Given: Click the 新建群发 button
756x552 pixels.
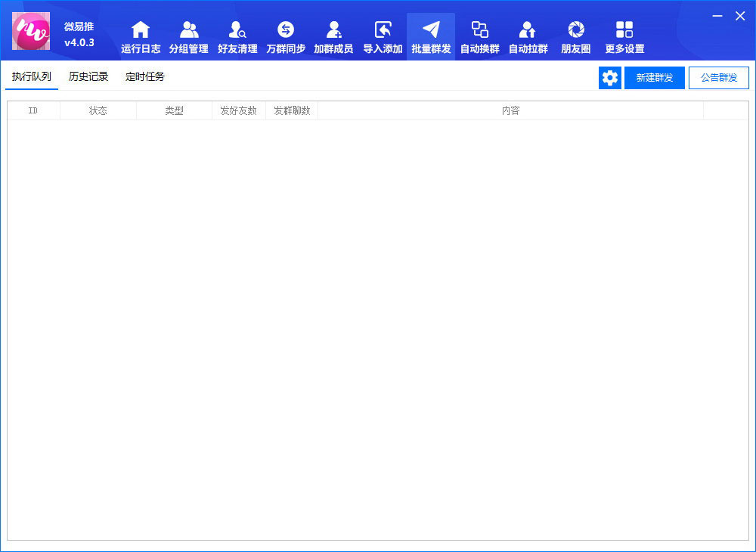Looking at the screenshot, I should click(655, 78).
